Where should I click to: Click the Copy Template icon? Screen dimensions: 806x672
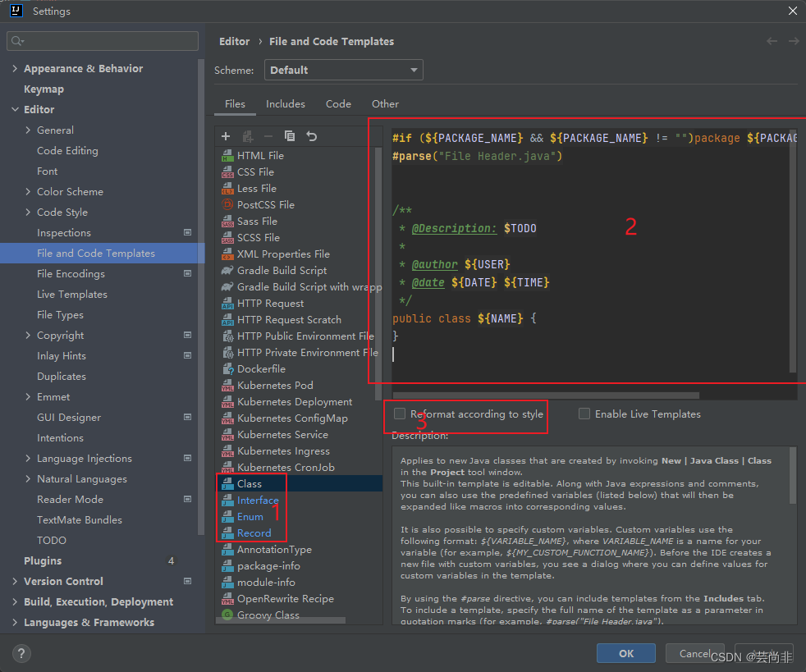click(x=290, y=136)
